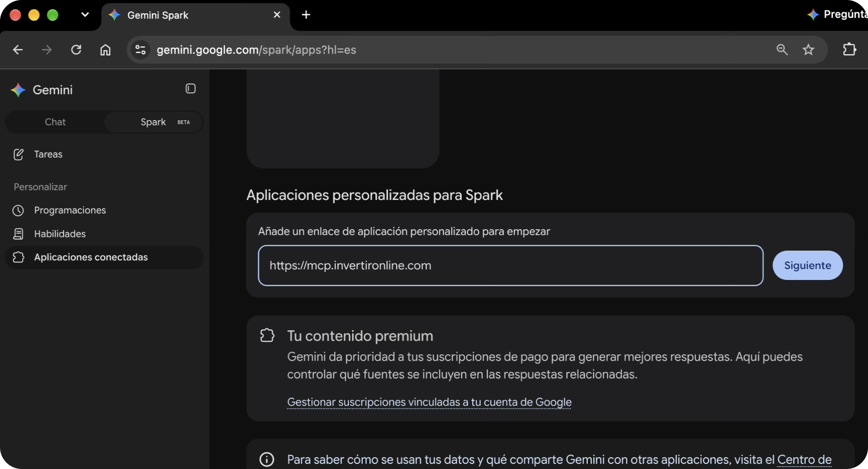This screenshot has width=868, height=469.
Task: Click the Tareas pencil icon
Action: pyautogui.click(x=18, y=154)
